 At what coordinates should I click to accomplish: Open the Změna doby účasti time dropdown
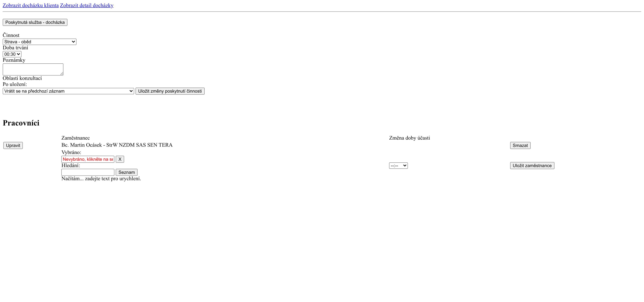tap(398, 165)
